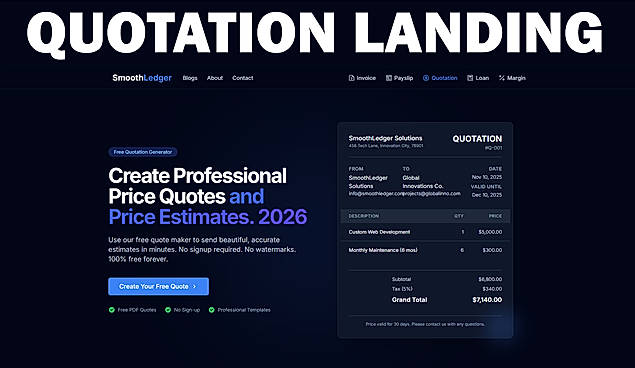635x368 pixels.
Task: Click the Professional Templates text
Action: click(x=244, y=310)
